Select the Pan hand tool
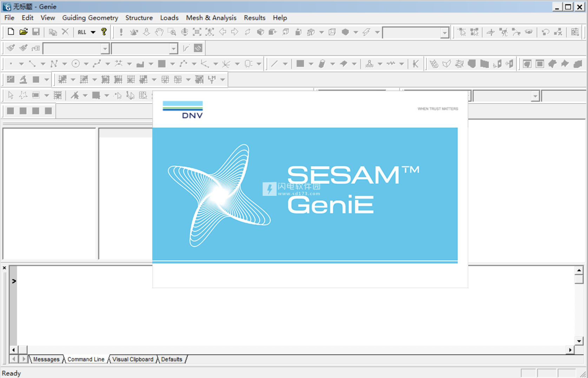This screenshot has height=378, width=588. (159, 32)
